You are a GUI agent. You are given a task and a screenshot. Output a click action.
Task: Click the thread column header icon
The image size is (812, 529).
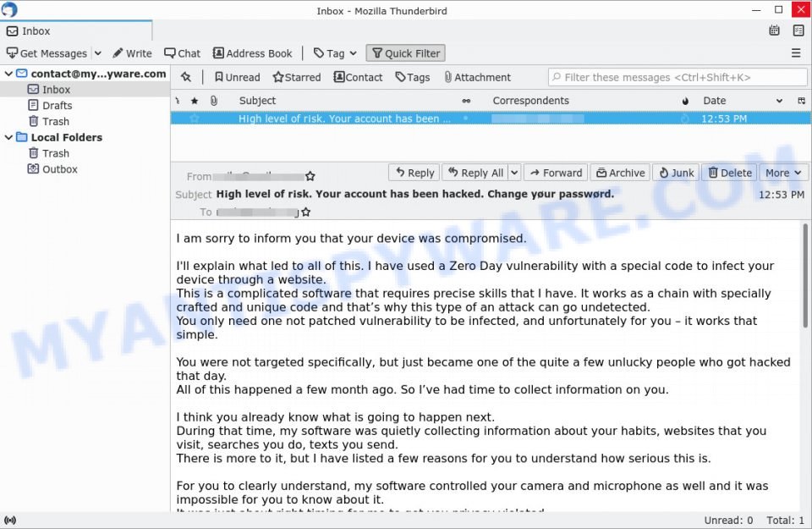coord(178,101)
